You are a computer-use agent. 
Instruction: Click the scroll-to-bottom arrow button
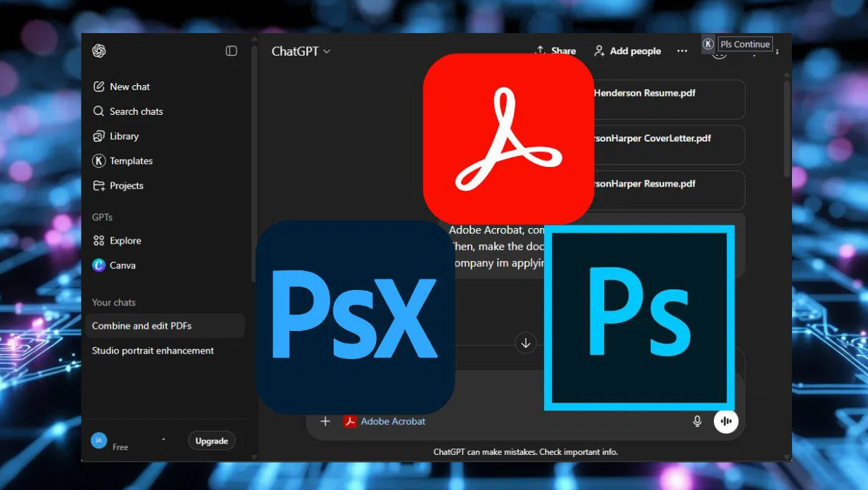click(x=525, y=344)
